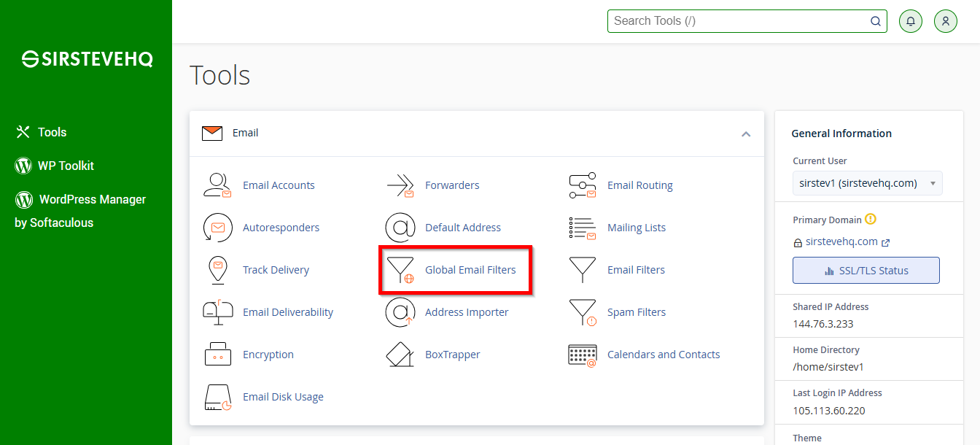Open the Email Accounts link
980x445 pixels.
point(279,185)
